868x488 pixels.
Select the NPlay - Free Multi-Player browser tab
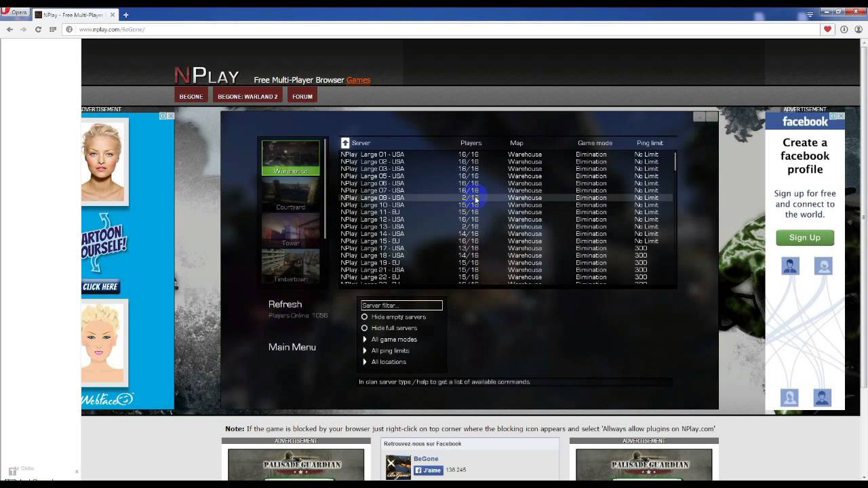tap(75, 14)
